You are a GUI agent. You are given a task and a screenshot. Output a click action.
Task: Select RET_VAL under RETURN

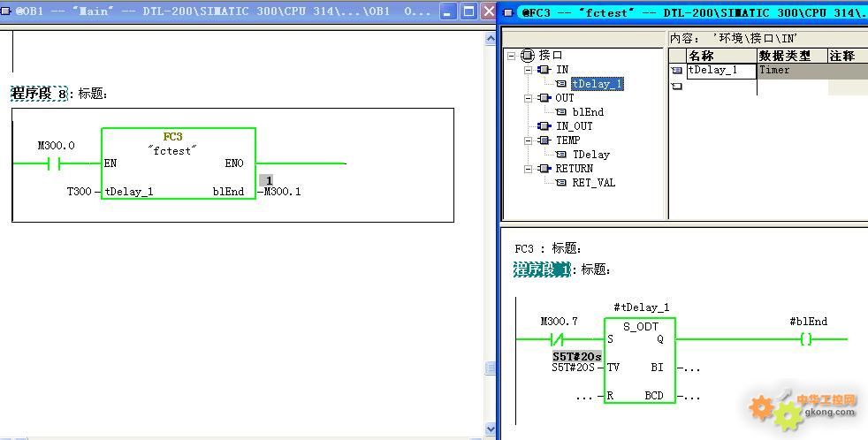(593, 183)
